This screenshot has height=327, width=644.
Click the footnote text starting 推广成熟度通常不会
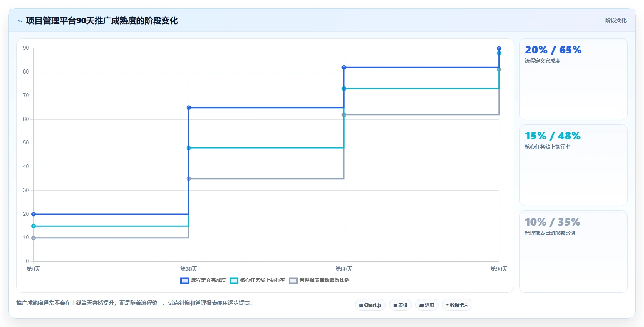(x=134, y=303)
